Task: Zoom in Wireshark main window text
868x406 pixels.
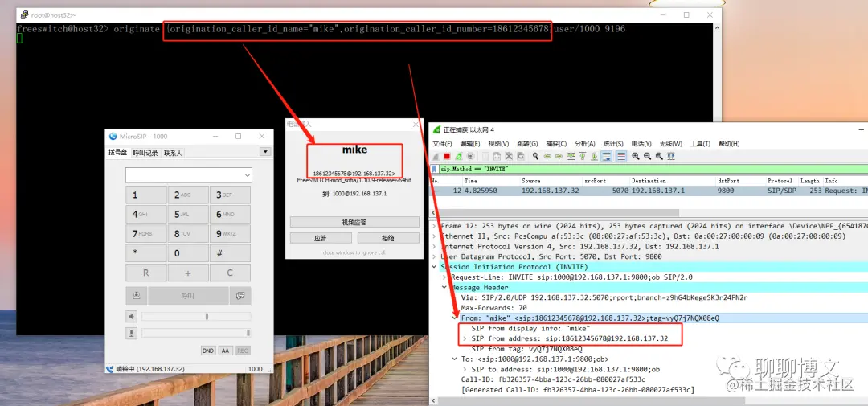Action: (x=636, y=156)
